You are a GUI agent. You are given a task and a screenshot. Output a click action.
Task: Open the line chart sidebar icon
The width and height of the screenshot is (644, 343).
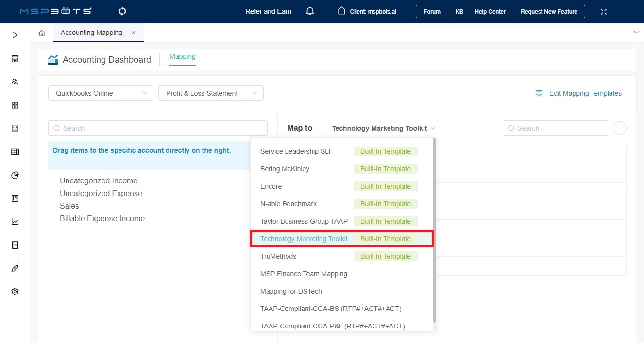[15, 222]
